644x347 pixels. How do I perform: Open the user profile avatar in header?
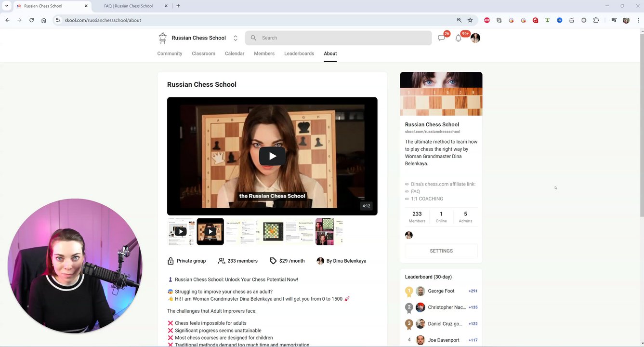coord(475,38)
